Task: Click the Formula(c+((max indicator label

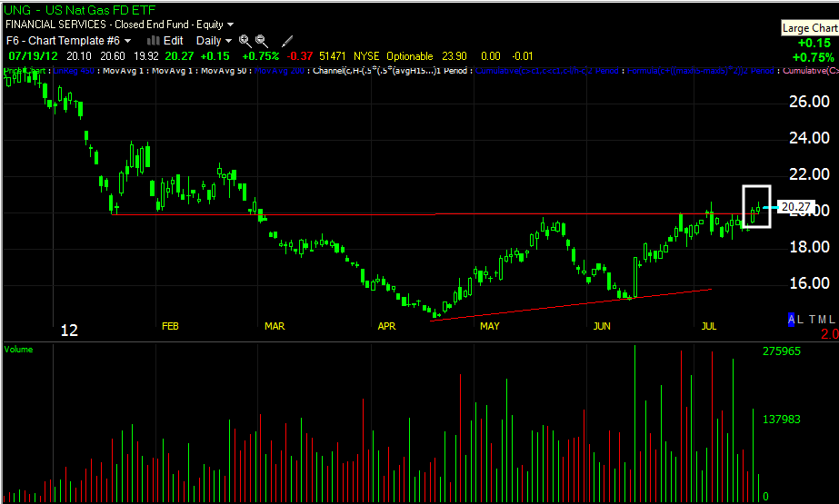Action: pyautogui.click(x=701, y=71)
